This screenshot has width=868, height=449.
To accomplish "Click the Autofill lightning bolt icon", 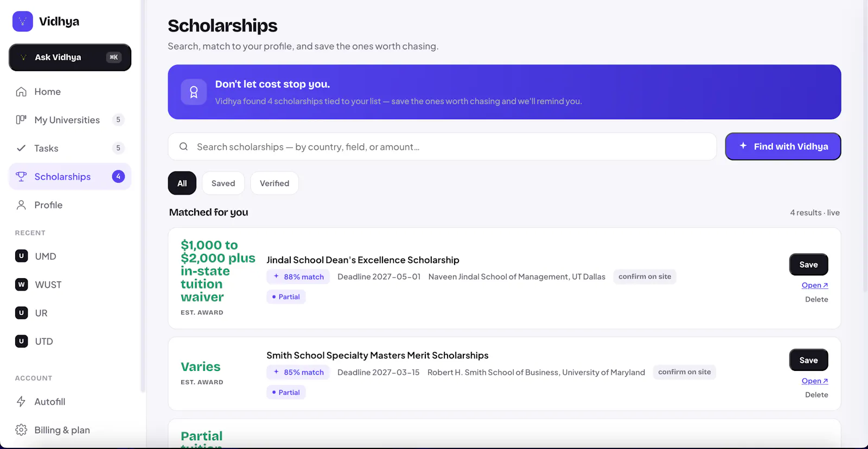I will 21,402.
